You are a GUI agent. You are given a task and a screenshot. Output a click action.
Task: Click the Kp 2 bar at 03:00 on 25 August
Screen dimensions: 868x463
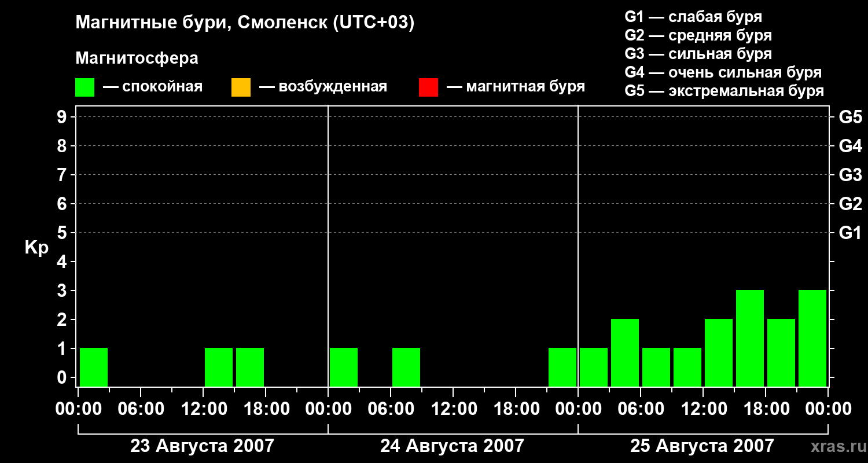tap(625, 352)
